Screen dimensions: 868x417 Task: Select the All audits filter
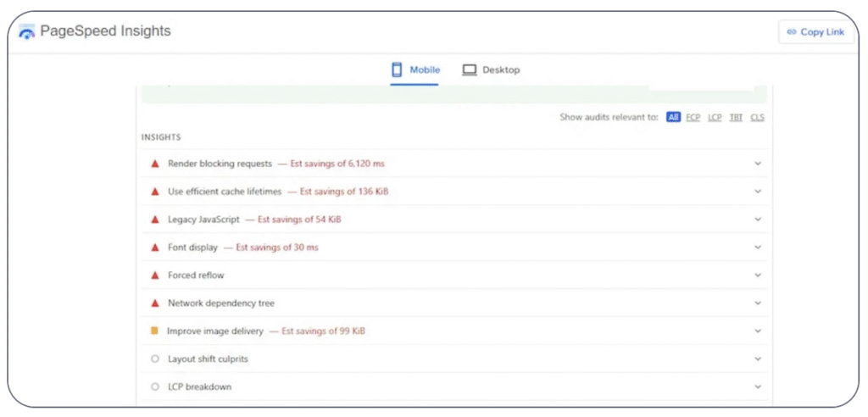pos(673,118)
